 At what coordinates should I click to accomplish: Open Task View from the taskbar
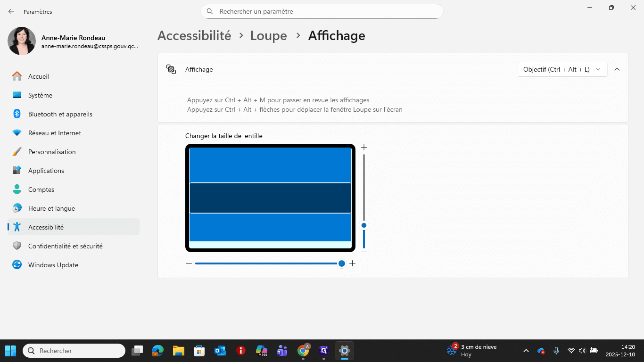point(137,351)
